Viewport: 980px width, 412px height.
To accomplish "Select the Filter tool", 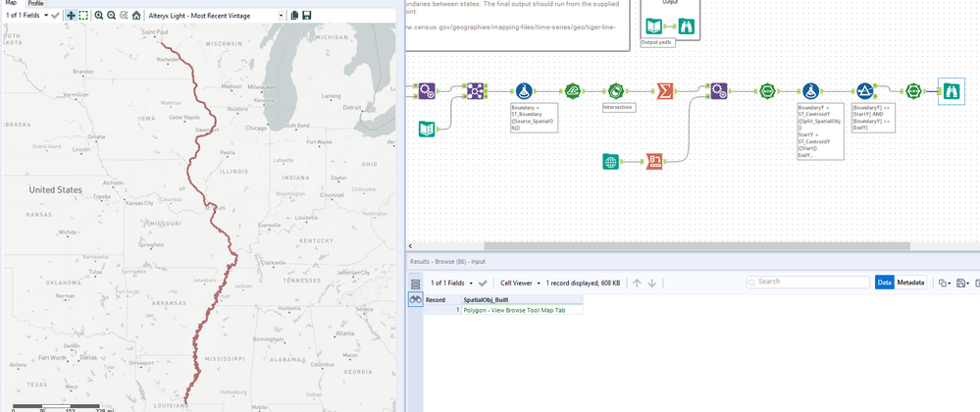I will click(x=864, y=91).
